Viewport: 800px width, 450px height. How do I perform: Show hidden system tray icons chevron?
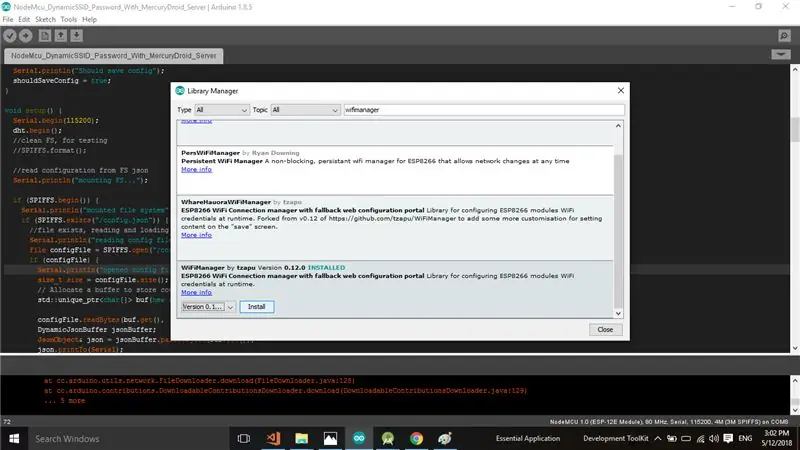coord(658,438)
